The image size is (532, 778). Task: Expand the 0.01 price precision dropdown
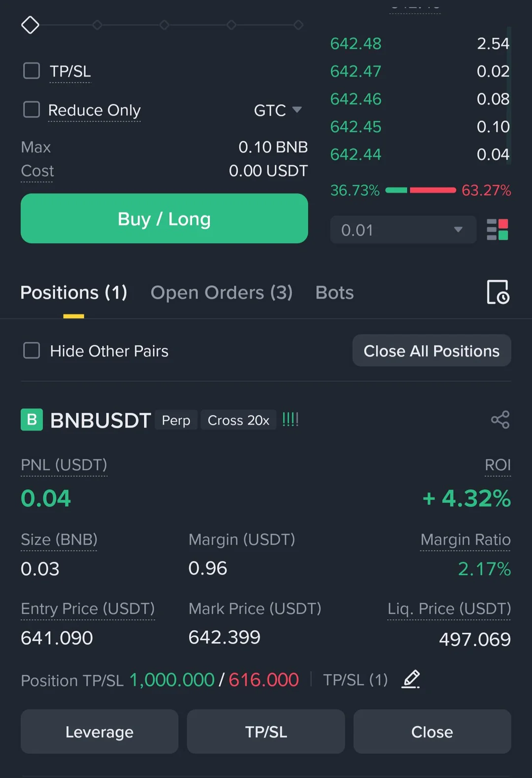pos(402,230)
